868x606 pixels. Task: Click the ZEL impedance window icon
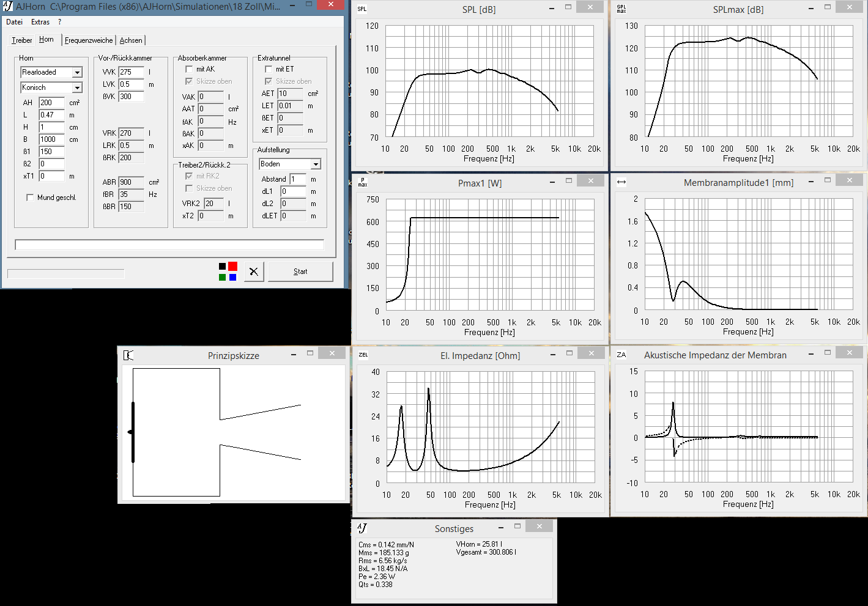[x=363, y=355]
